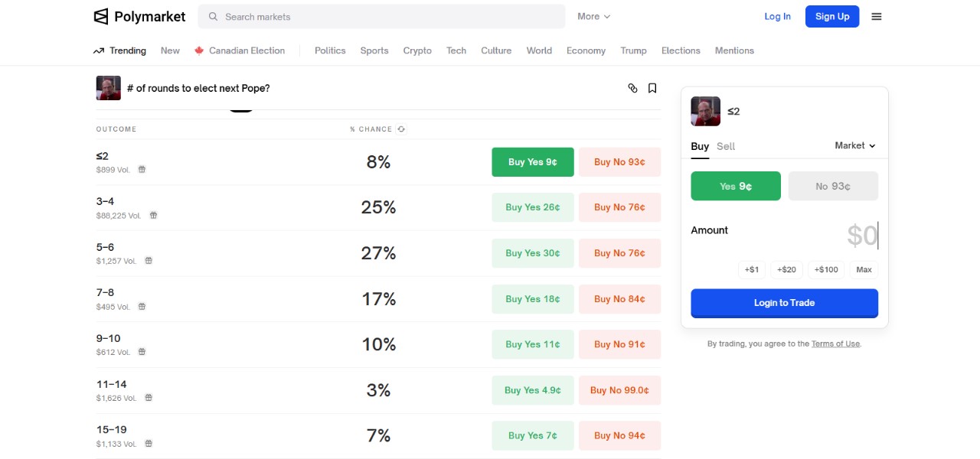Screen dimensions: 980x459
Task: Click the rewards gift icon for 3–4 outcome
Action: (x=153, y=216)
